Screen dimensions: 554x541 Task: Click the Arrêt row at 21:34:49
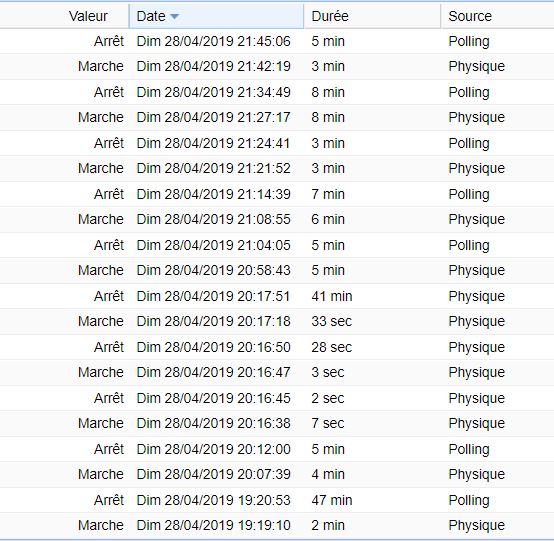[x=277, y=92]
